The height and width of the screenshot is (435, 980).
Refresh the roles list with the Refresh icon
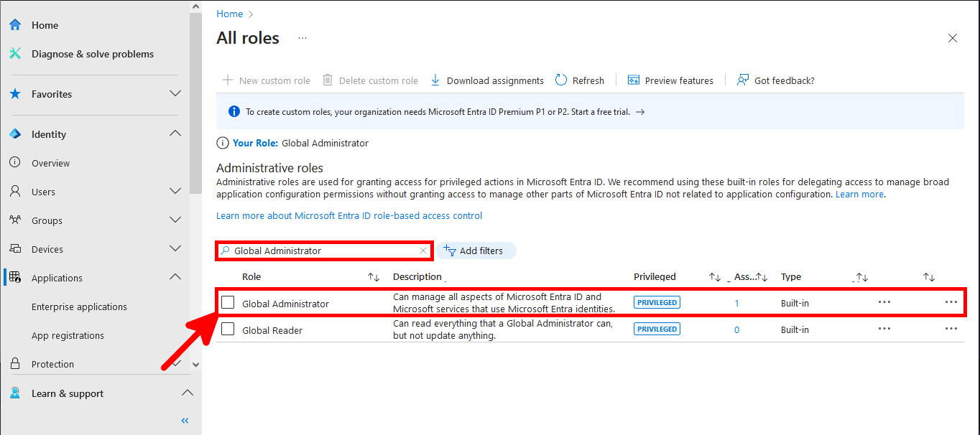560,80
